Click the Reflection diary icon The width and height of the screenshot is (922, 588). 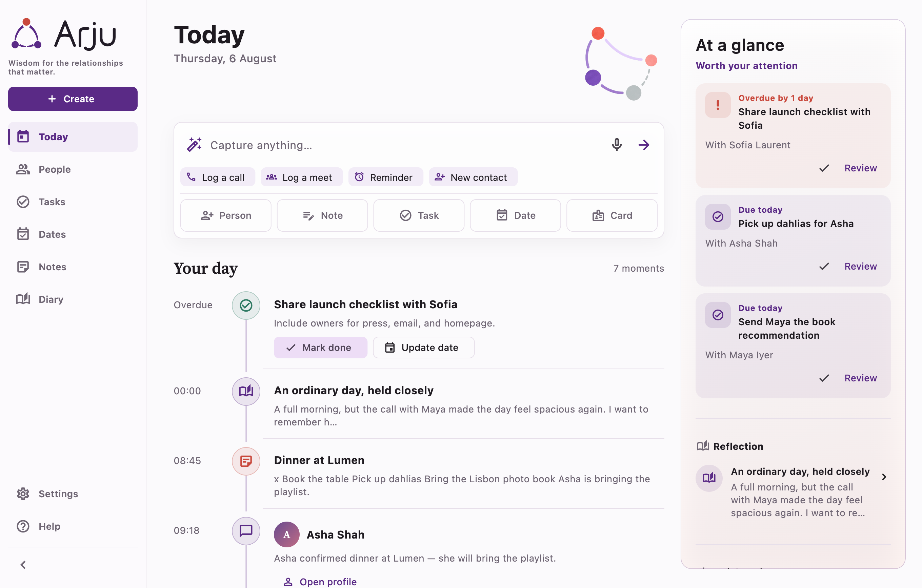pyautogui.click(x=709, y=478)
